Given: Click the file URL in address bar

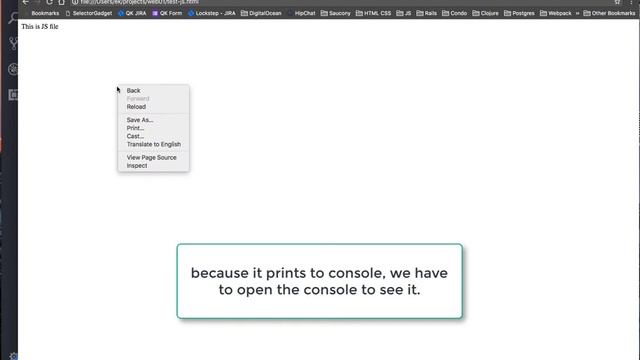Looking at the screenshot, I should coord(140,2).
